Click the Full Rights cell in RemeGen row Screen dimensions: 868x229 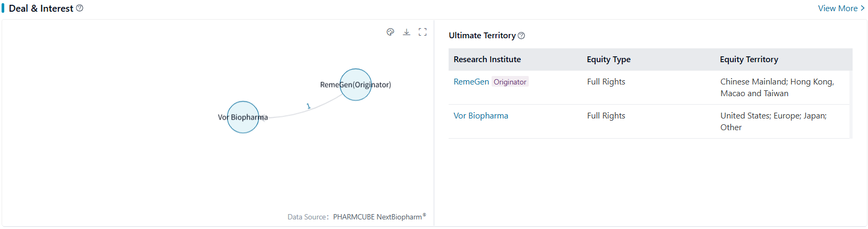click(x=606, y=82)
